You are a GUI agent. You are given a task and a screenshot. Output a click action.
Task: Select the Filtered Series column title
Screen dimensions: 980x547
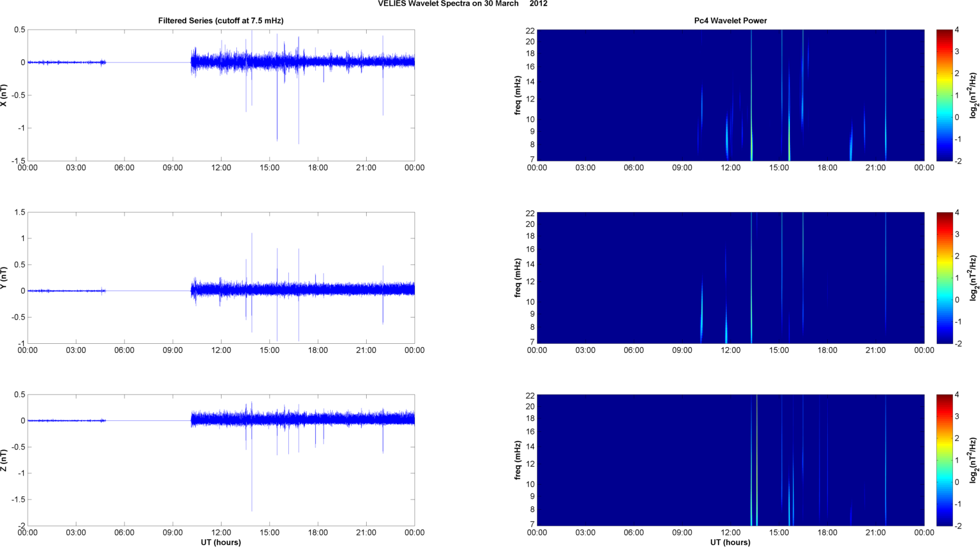tap(220, 21)
